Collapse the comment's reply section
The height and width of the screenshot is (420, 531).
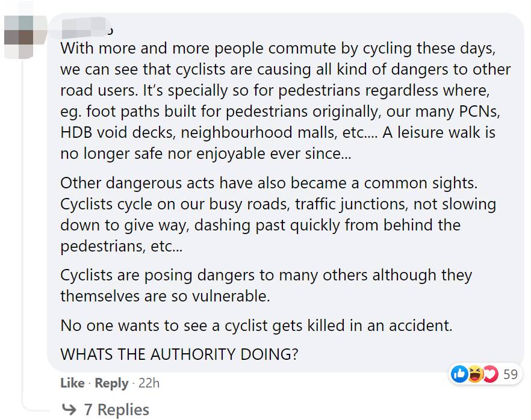pyautogui.click(x=116, y=410)
